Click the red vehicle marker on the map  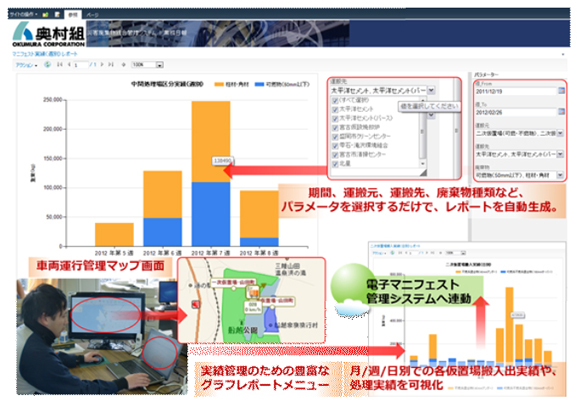[x=196, y=304]
